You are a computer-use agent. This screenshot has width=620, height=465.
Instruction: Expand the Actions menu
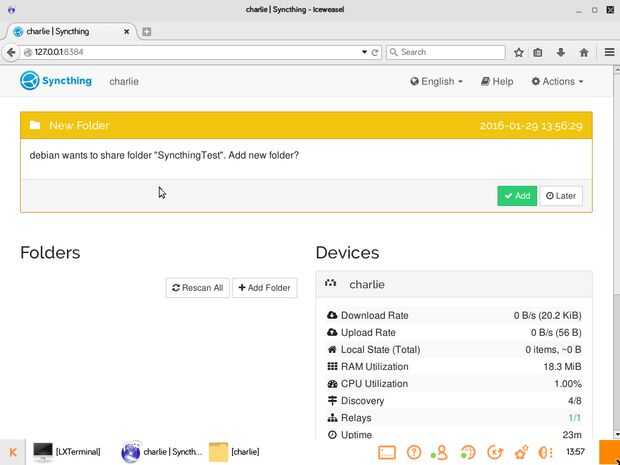coord(557,81)
